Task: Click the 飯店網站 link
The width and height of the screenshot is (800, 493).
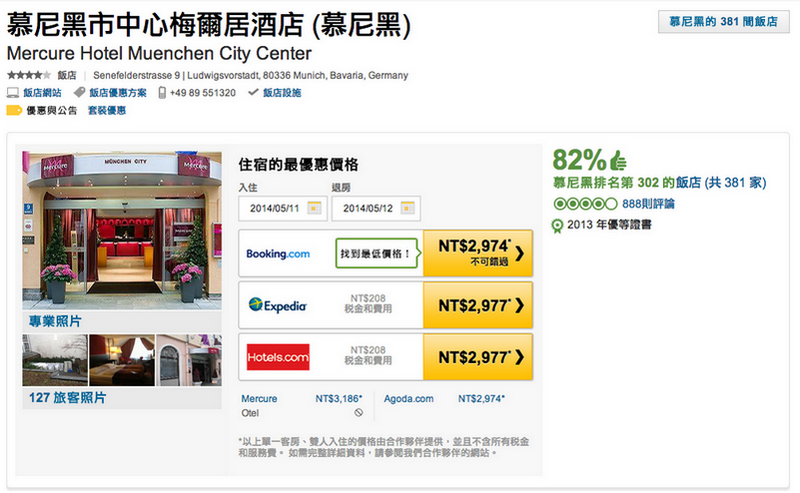Action: (42, 93)
